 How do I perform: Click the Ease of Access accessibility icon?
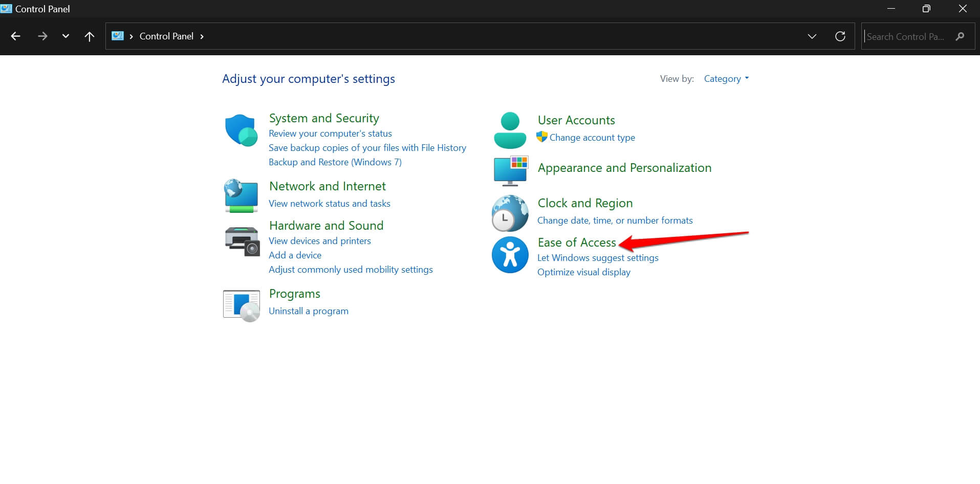510,254
